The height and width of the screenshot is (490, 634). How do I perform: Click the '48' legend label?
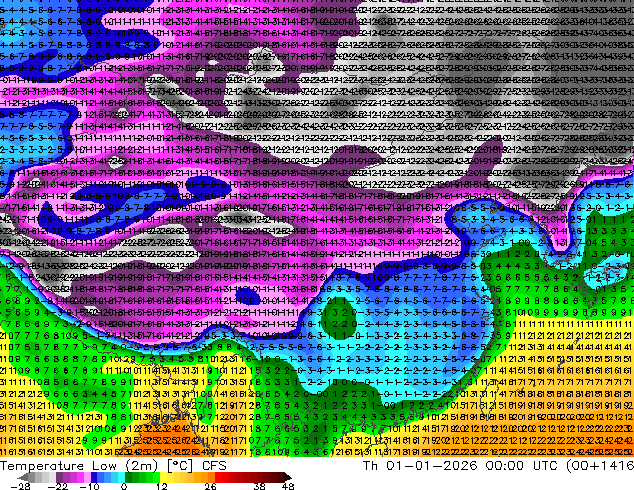[x=288, y=486]
